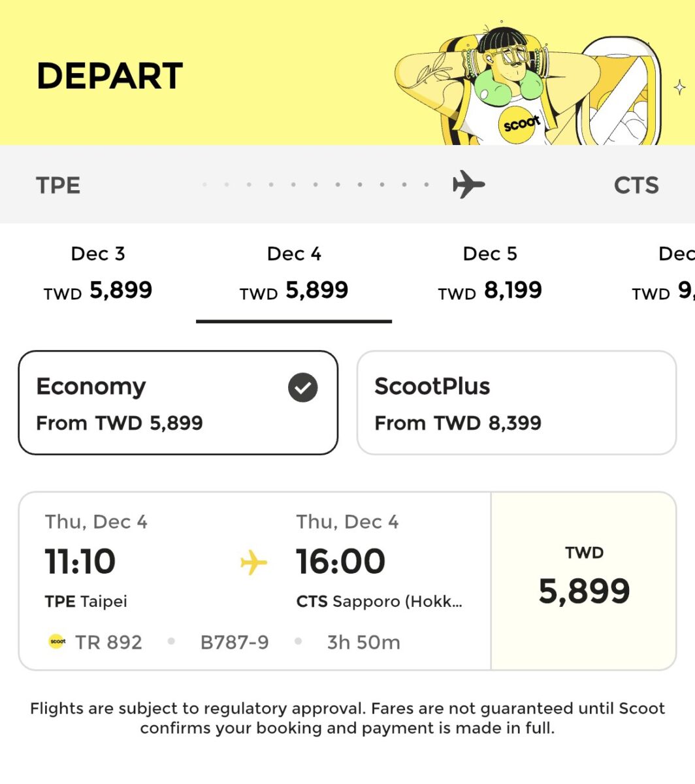The width and height of the screenshot is (695, 784).
Task: Select the Economy fare class
Action: 178,402
